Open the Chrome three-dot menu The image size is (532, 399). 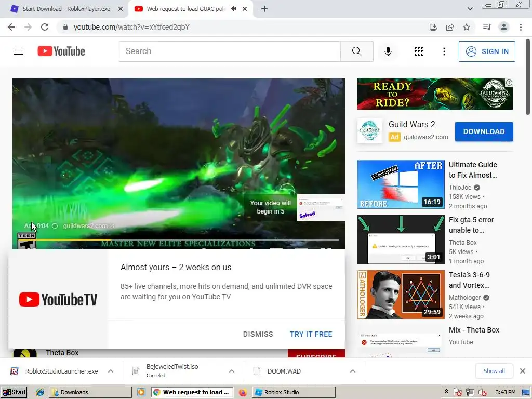tap(521, 27)
